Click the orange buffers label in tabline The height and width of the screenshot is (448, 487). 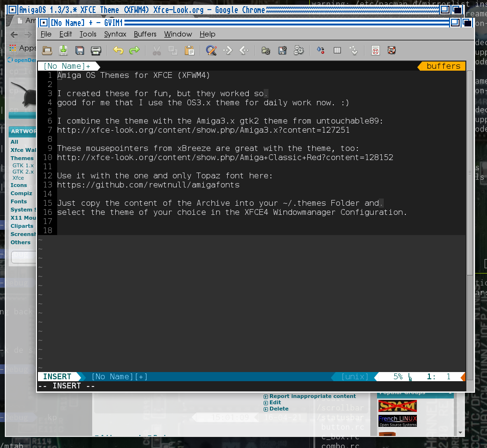point(443,66)
